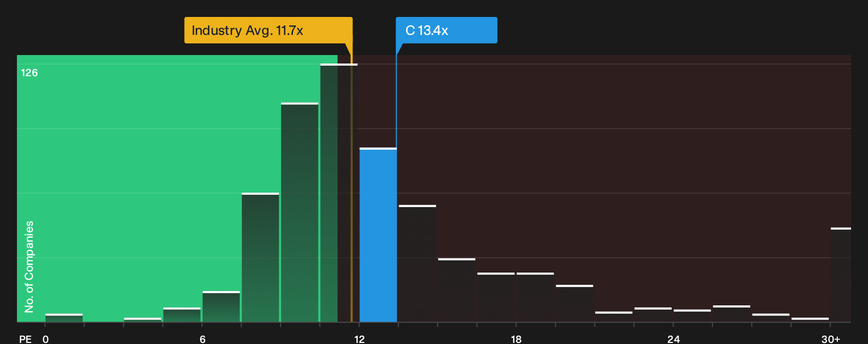Click the '12' x-axis tick label
Screen dimensions: 868x344
(359, 339)
